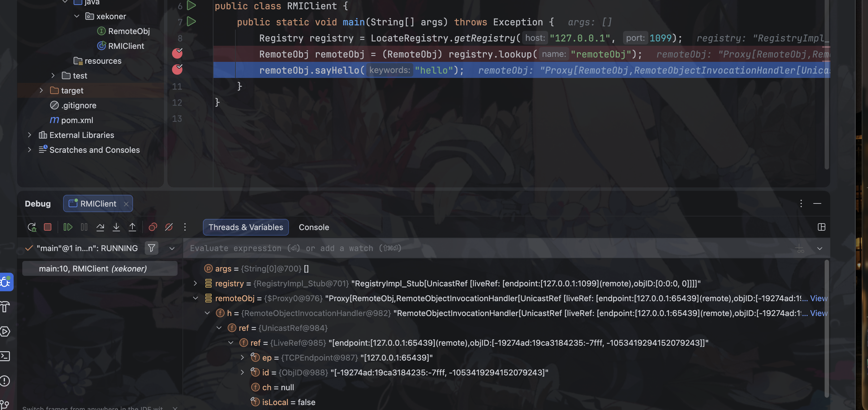This screenshot has width=868, height=410.
Task: Open the Terminal tool window
Action: (5, 356)
